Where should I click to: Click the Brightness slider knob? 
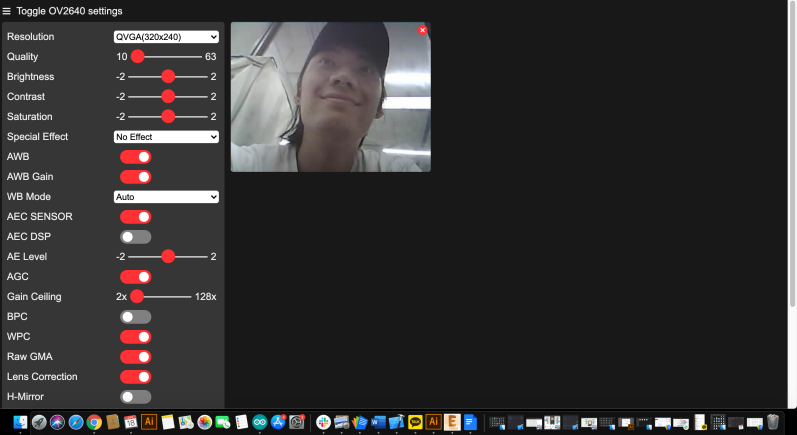(x=168, y=77)
